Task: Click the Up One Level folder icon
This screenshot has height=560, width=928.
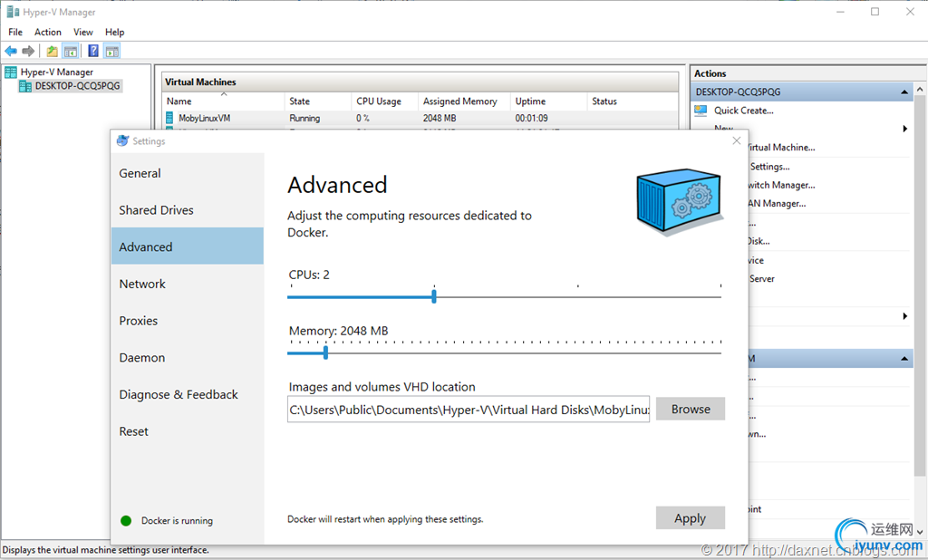Action: 52,51
